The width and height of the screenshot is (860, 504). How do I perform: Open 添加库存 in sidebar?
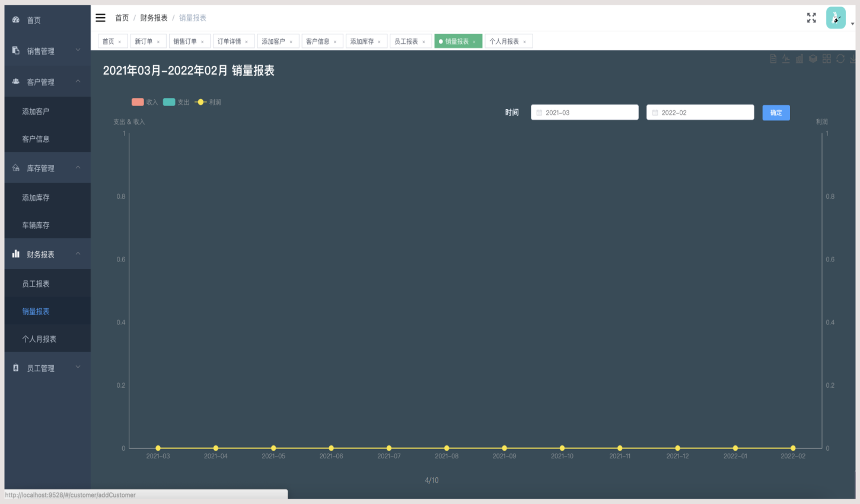47,197
